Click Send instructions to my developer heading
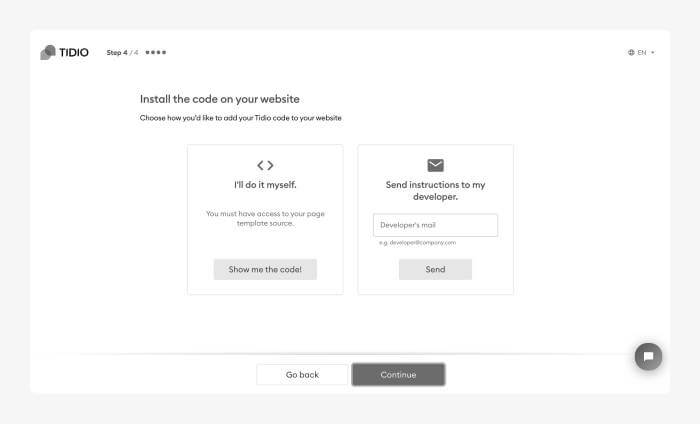 click(435, 191)
